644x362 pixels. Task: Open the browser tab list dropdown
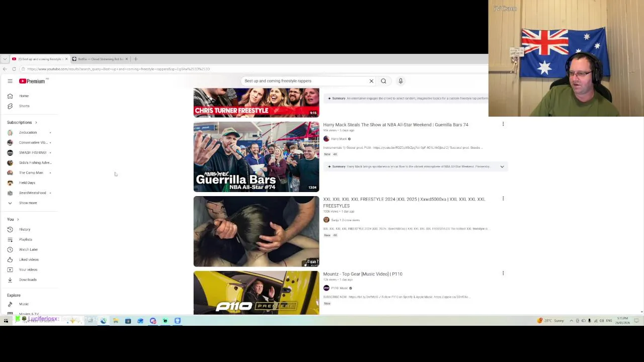point(5,59)
